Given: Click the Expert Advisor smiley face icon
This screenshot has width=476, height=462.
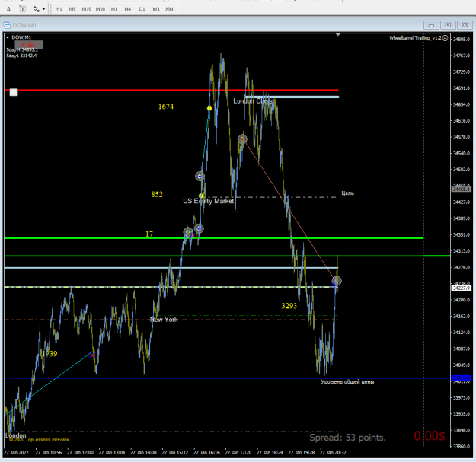Looking at the screenshot, I should pyautogui.click(x=445, y=38).
